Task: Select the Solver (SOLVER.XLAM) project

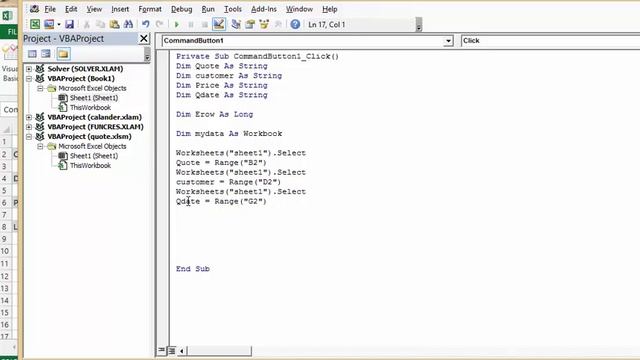Action: click(85, 69)
